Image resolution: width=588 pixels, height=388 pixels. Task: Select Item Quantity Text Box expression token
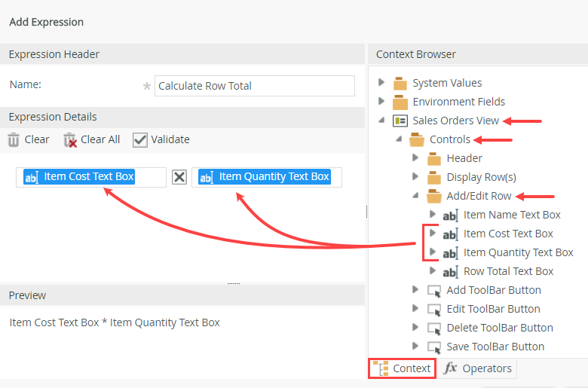point(264,177)
